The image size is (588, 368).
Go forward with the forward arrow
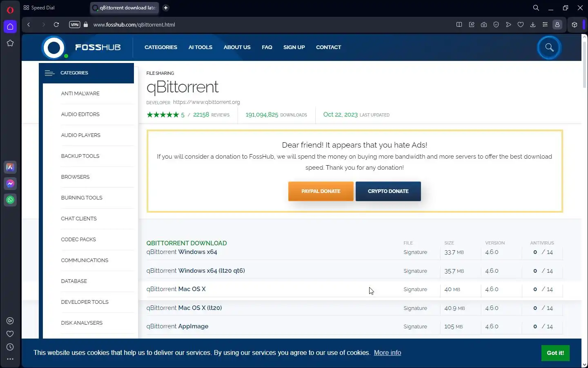43,25
